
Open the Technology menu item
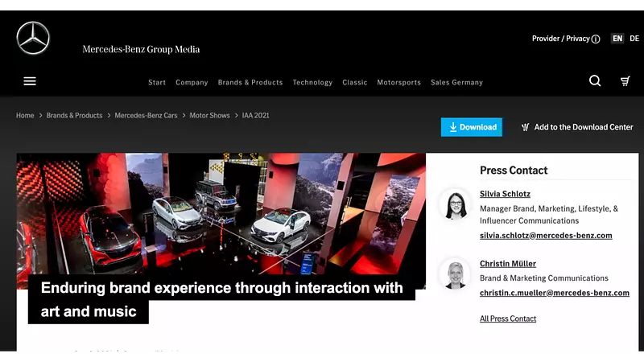coord(312,83)
